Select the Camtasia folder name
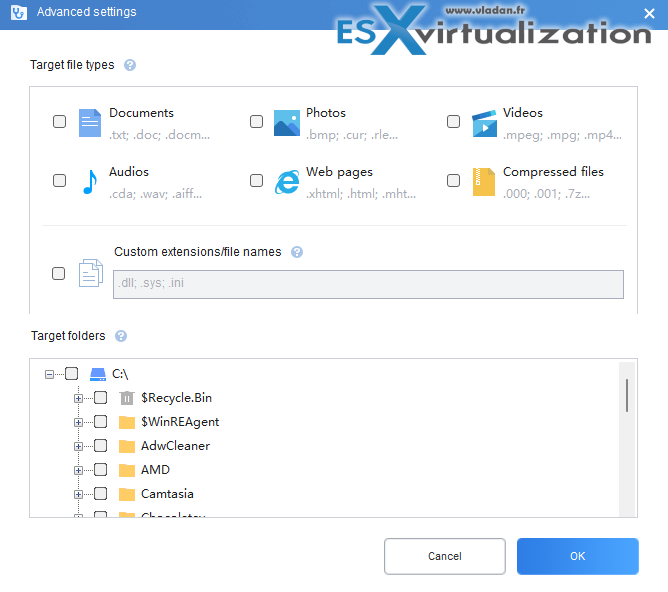668x592 pixels. (x=167, y=494)
